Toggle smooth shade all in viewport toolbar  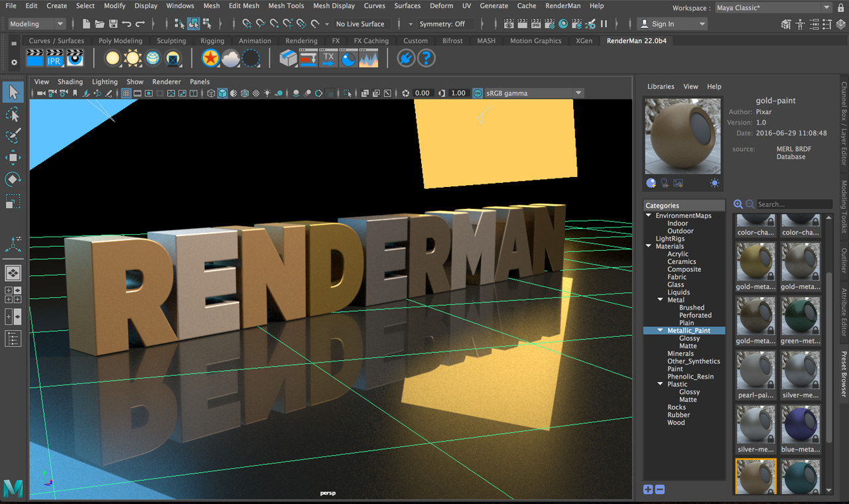[222, 94]
